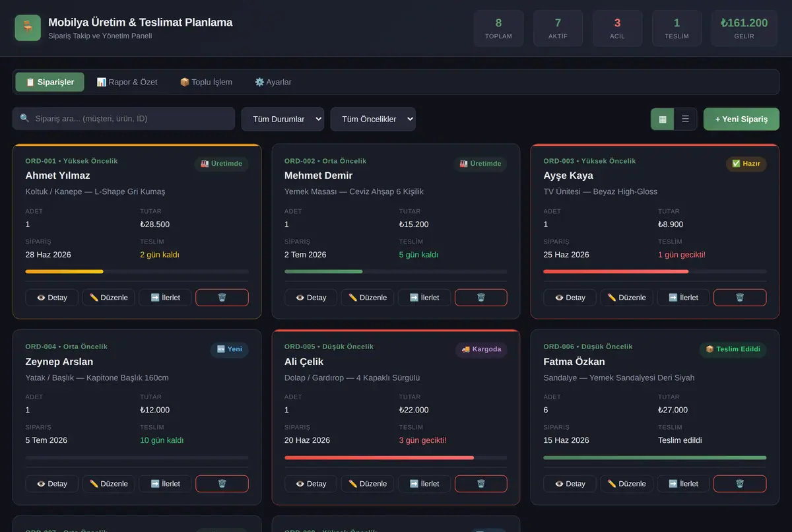Go to Toplu İşlem tab
792x532 pixels.
(x=206, y=82)
